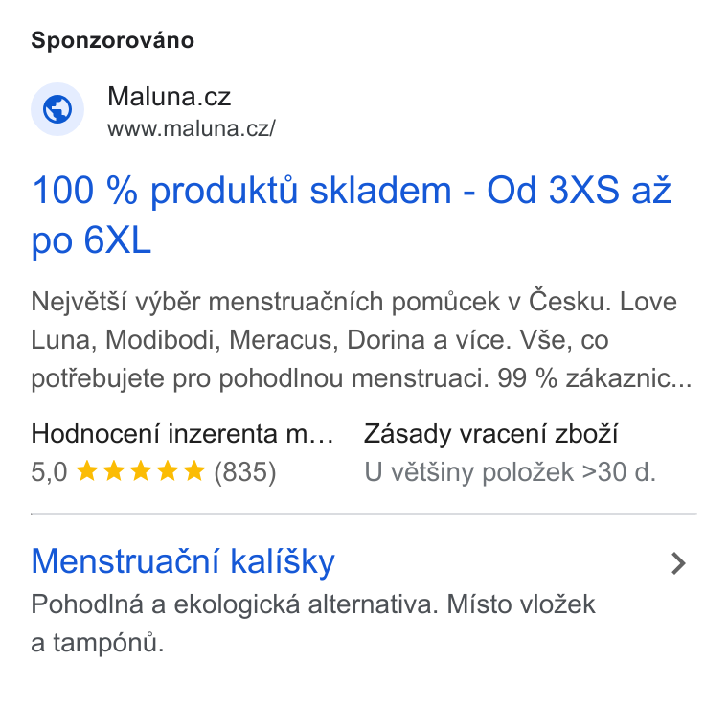The height and width of the screenshot is (707, 728).
Task: Click the Zásady vracení zboží heading
Action: (490, 434)
